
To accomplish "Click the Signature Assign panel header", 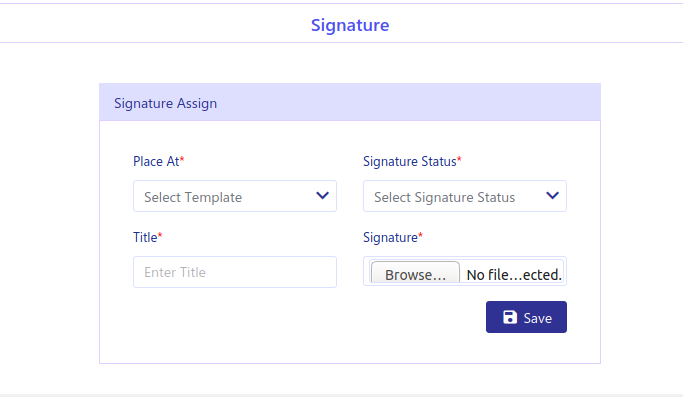I will point(350,102).
